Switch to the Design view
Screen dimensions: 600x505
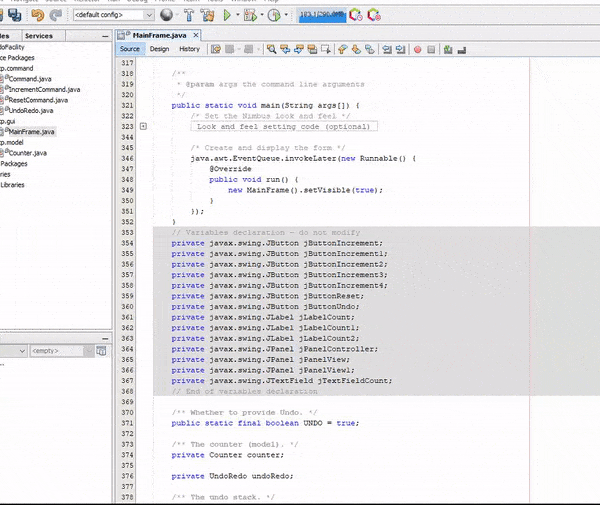pos(159,48)
